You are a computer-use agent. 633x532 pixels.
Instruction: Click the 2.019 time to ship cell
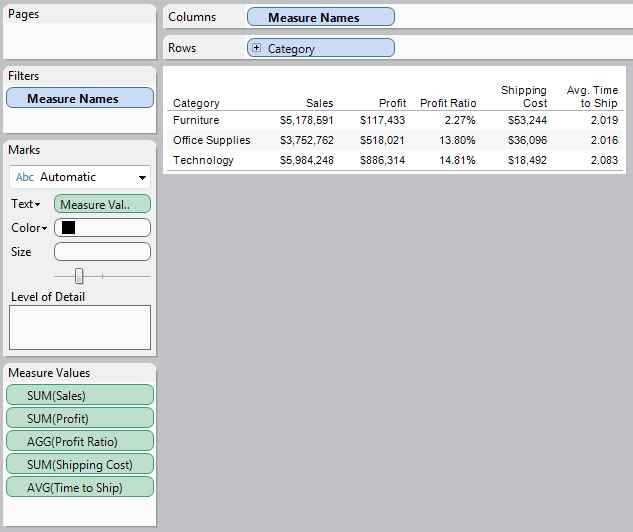tap(604, 120)
